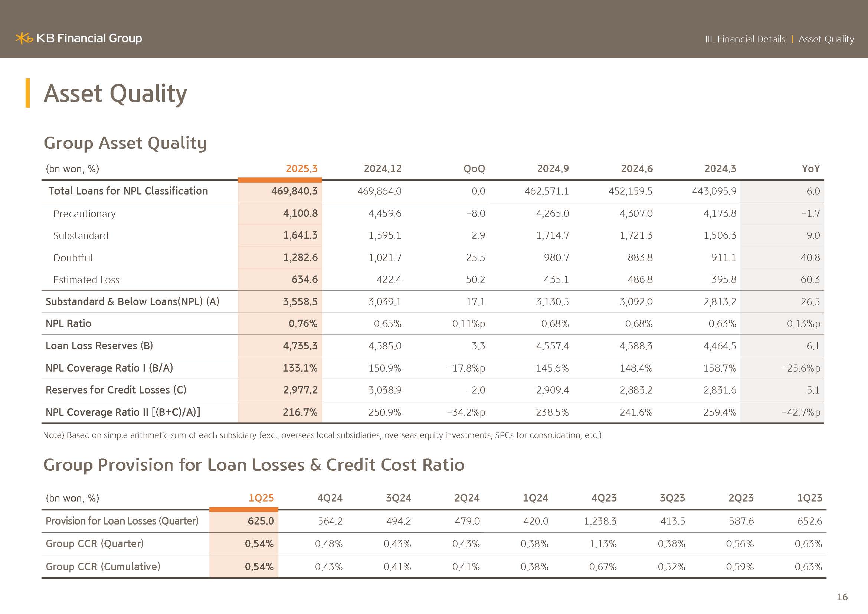Viewport: 868px width, 614px height.
Task: Click the KB Financial Group wordmark
Action: point(89,38)
